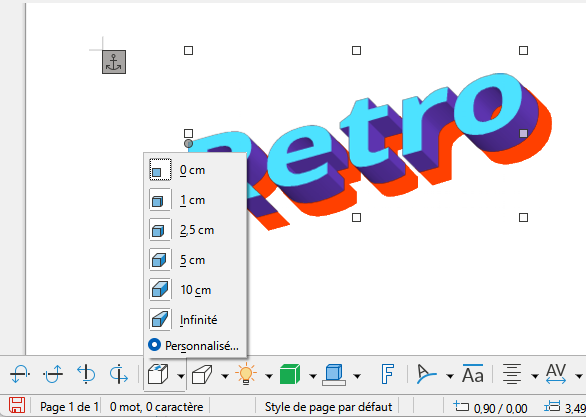Image resolution: width=586 pixels, height=417 pixels.
Task: Click the Tilt Down rotation icon
Action: coord(20,374)
